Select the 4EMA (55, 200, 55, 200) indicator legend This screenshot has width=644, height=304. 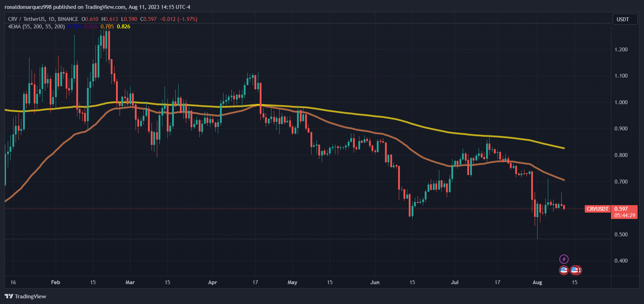[x=37, y=27]
